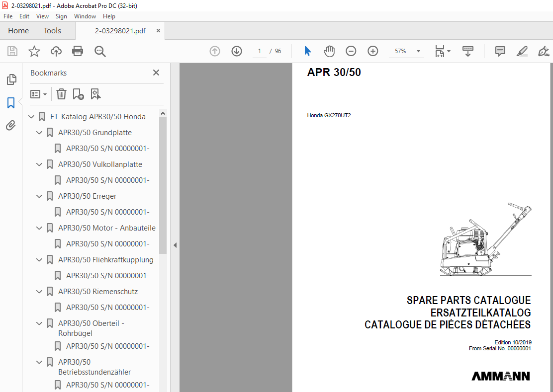Upload file to cloud icon
The height and width of the screenshot is (392, 553).
[56, 51]
